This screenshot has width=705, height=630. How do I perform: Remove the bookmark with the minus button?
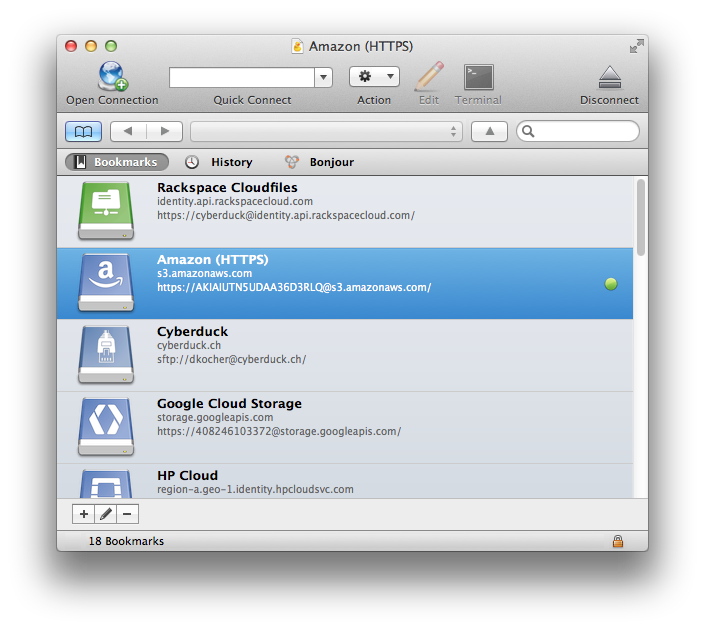[128, 514]
